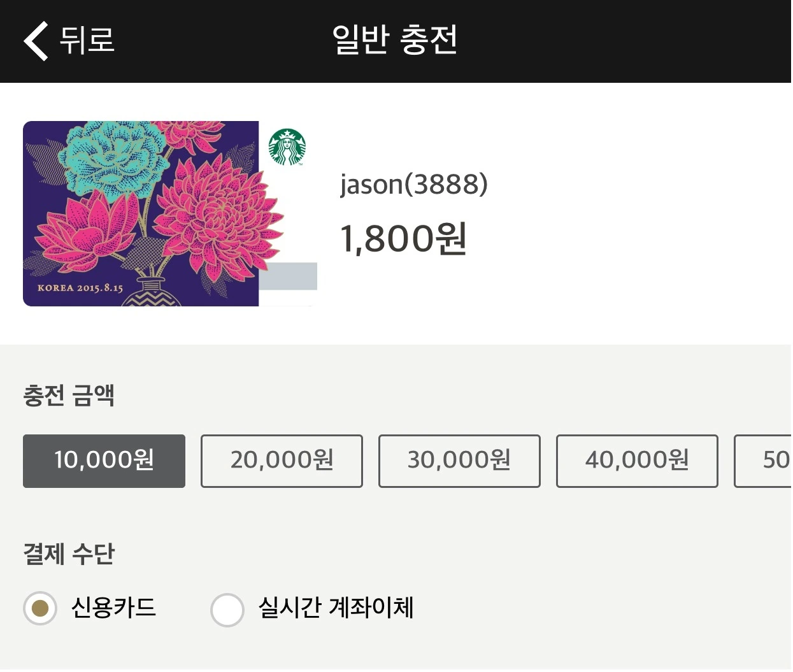The width and height of the screenshot is (793, 672).
Task: Pick the 30,000원 charge amount
Action: (459, 461)
